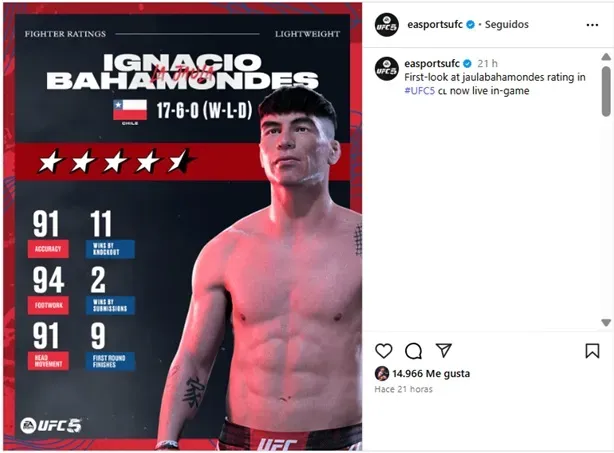The height and width of the screenshot is (453, 614).
Task: Click verified badge in caption username
Action: click(x=467, y=63)
